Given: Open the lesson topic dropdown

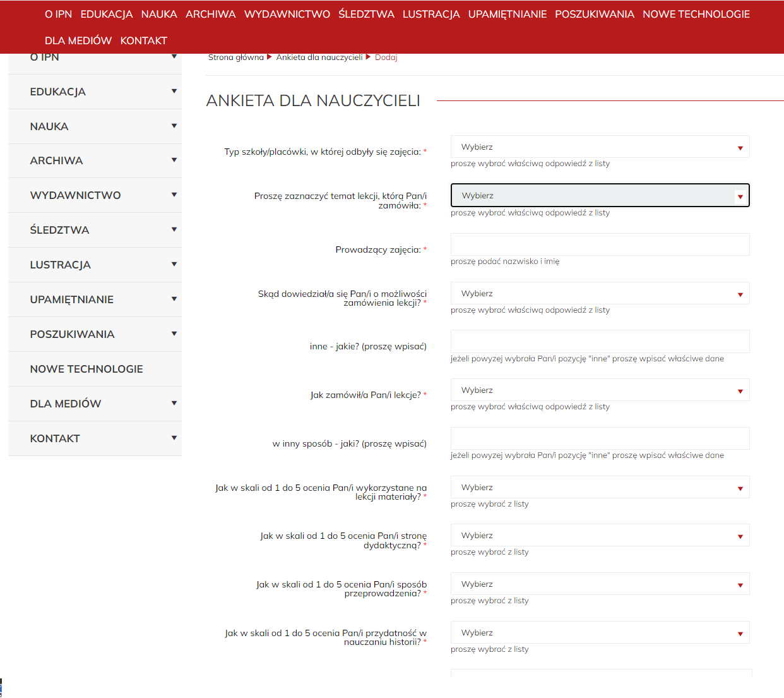Looking at the screenshot, I should pos(600,196).
